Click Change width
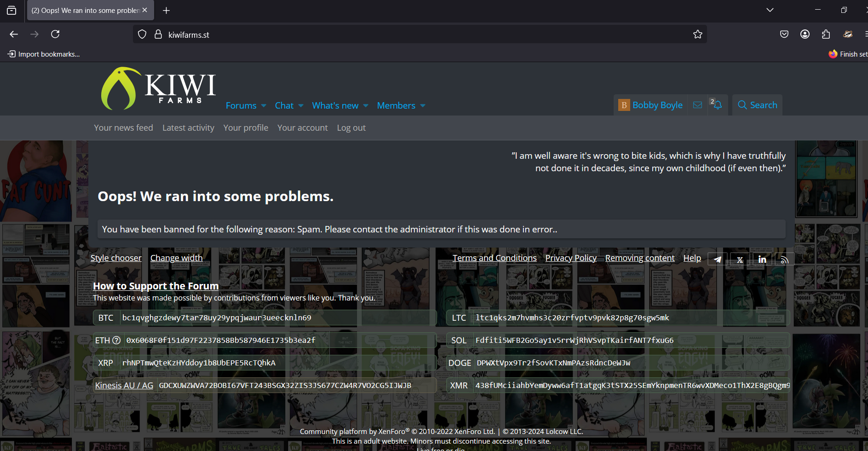The width and height of the screenshot is (868, 451). 177,258
